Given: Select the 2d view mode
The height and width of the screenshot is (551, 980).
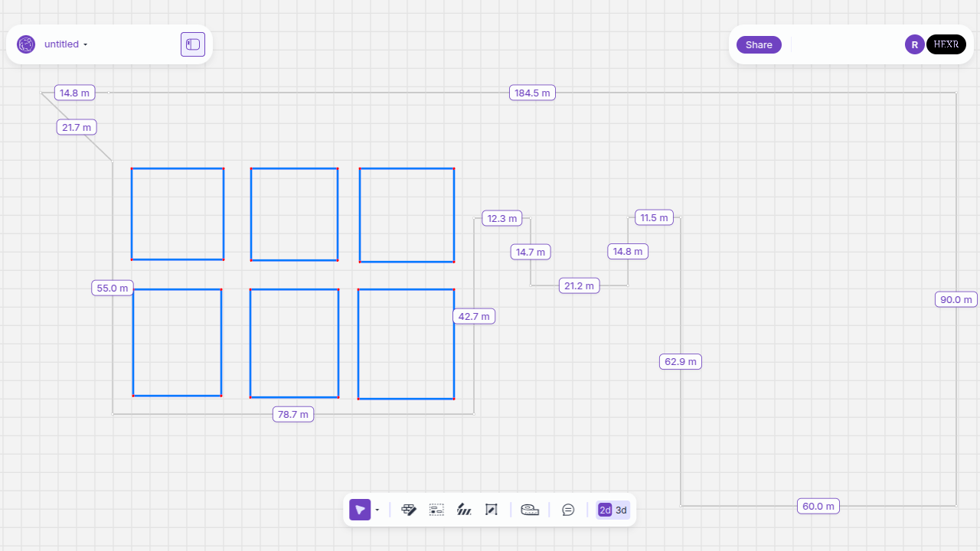Looking at the screenshot, I should click(605, 510).
